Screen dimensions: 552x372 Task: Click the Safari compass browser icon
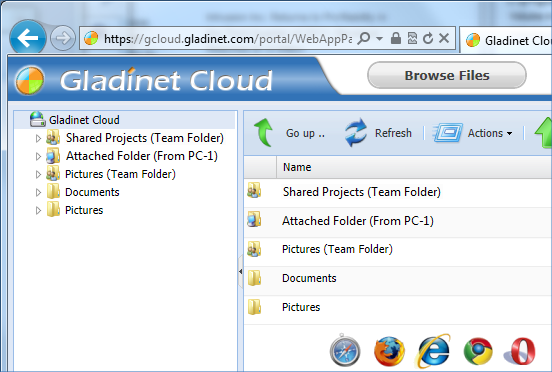pos(345,350)
